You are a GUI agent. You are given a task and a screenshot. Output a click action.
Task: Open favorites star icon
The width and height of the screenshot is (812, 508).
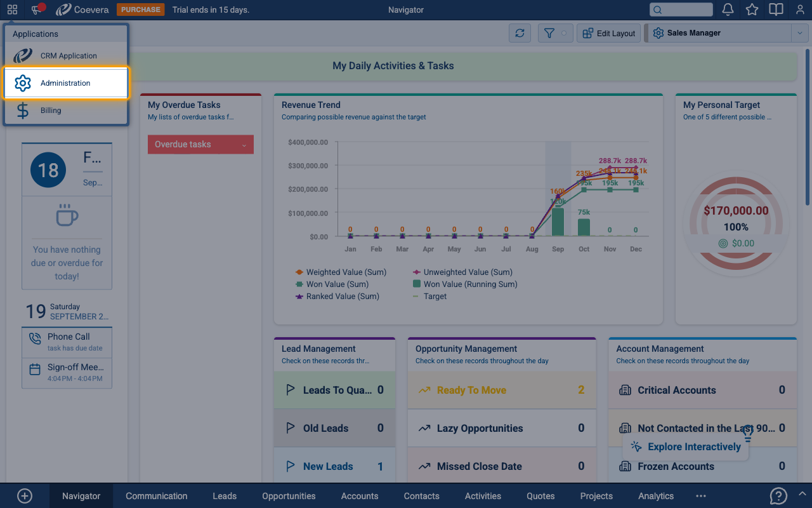(x=752, y=10)
